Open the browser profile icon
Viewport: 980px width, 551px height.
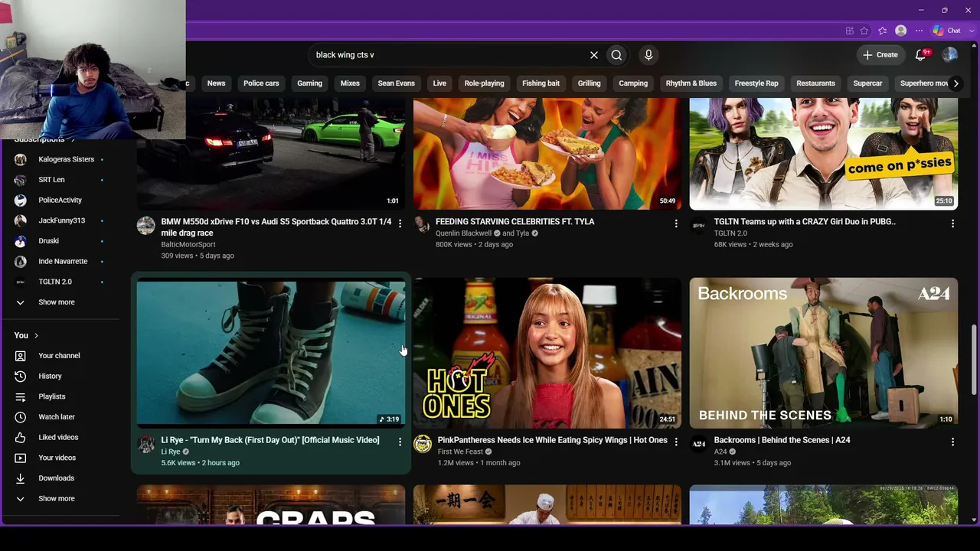pos(901,31)
